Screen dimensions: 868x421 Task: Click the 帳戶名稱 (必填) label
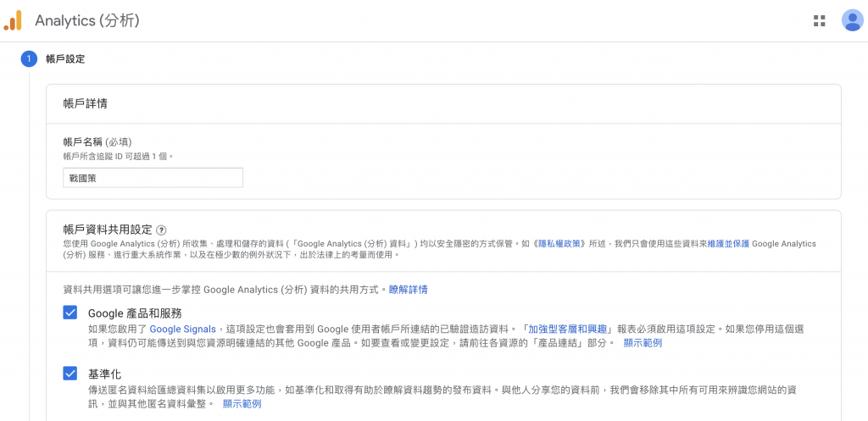[x=97, y=142]
